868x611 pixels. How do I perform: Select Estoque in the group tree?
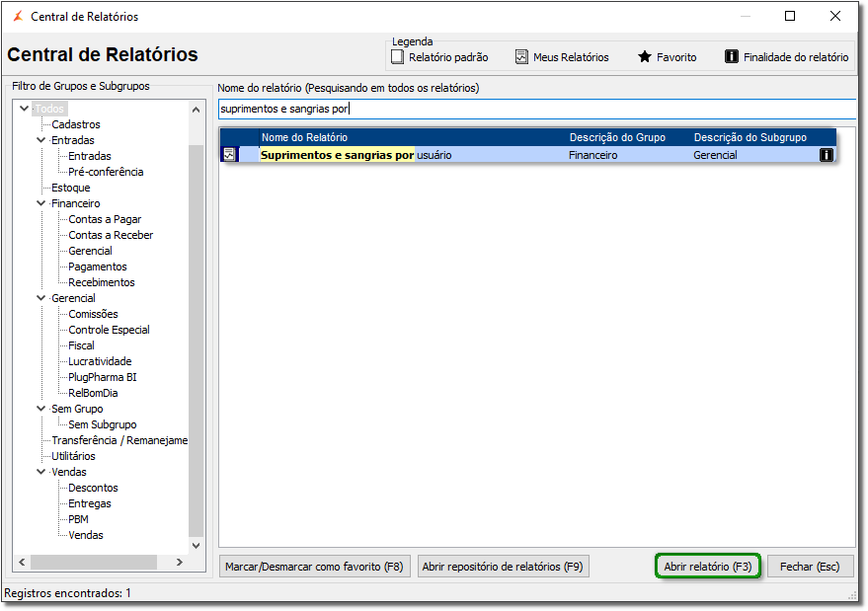71,188
